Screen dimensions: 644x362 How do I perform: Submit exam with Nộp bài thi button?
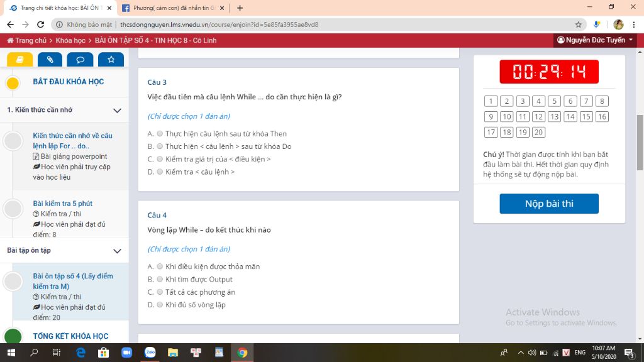point(548,204)
